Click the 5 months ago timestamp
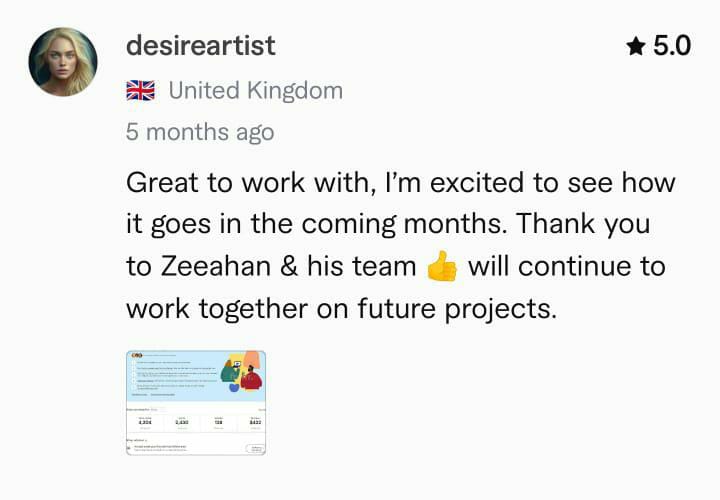Image resolution: width=720 pixels, height=500 pixels. tap(200, 132)
